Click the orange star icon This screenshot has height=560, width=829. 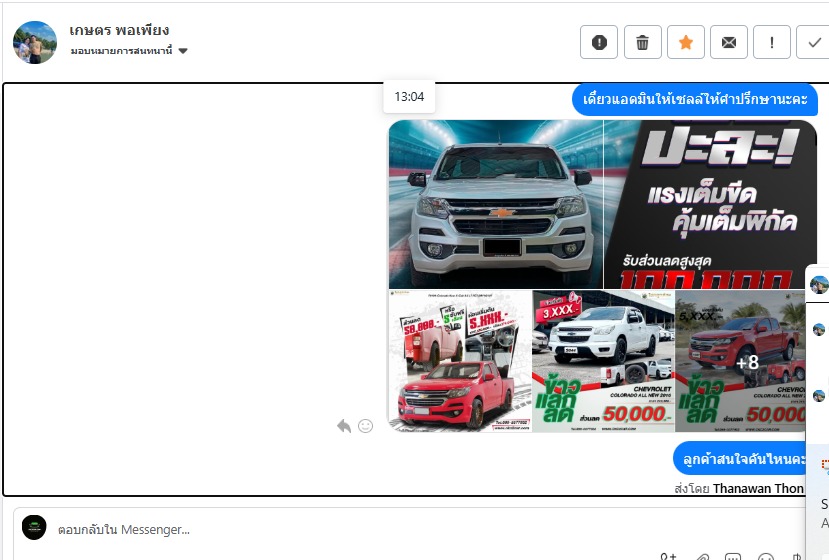click(686, 42)
